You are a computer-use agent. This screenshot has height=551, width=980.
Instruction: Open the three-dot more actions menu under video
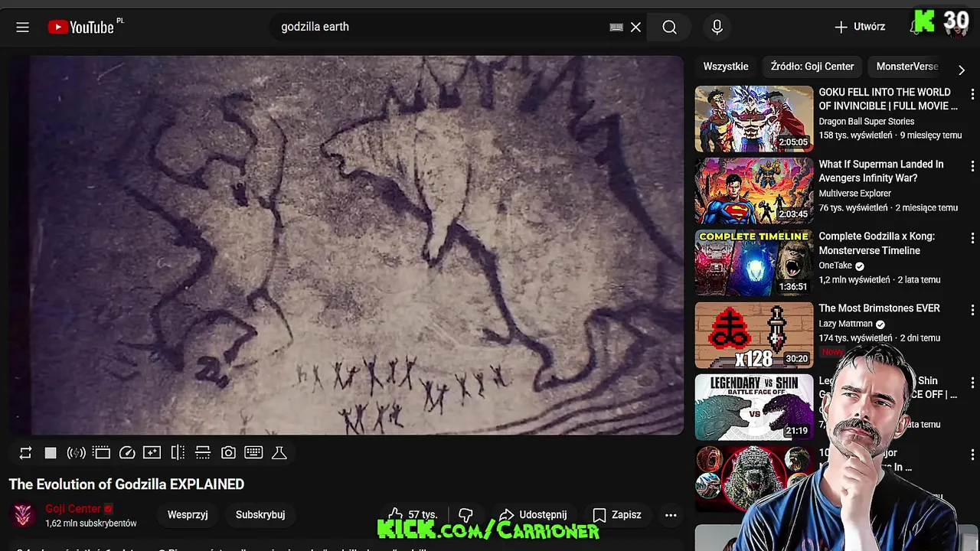671,515
